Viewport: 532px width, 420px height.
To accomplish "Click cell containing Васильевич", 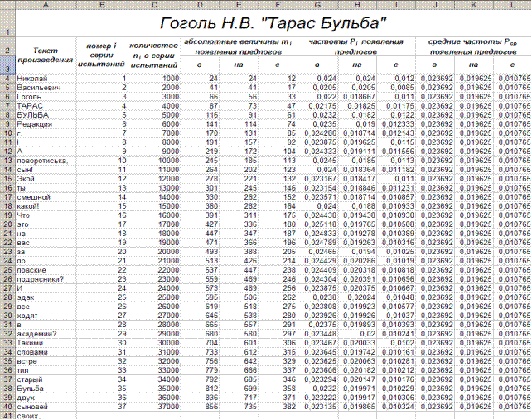I will (x=46, y=88).
